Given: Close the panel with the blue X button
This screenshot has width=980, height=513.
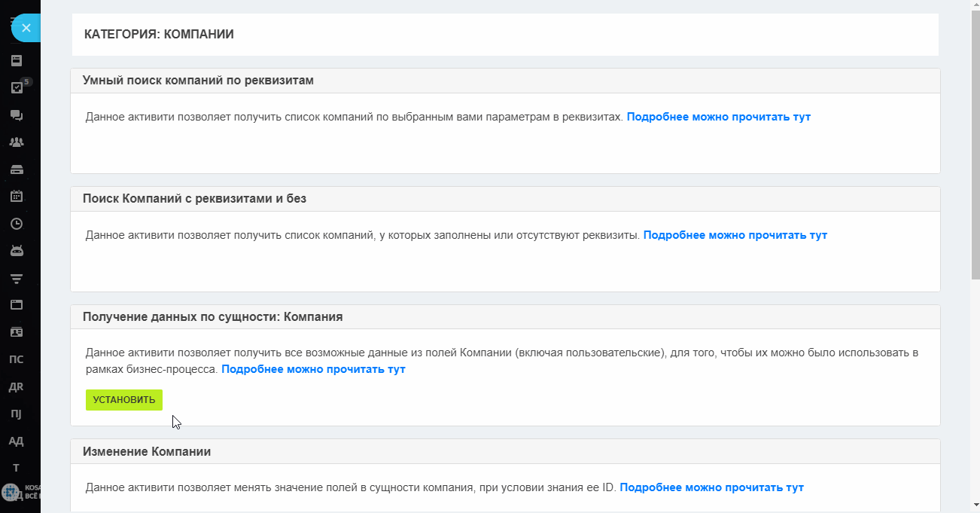Looking at the screenshot, I should point(26,28).
